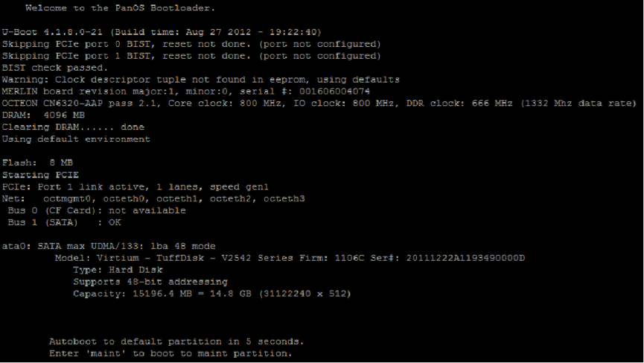Click the MERLIN board serial number 001606004074
The height and width of the screenshot is (363, 644).
tap(334, 91)
